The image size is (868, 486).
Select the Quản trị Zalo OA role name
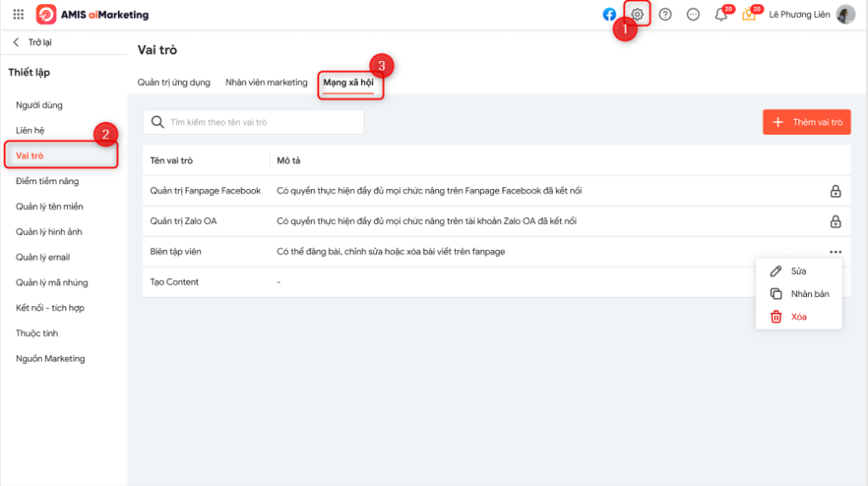tap(183, 221)
